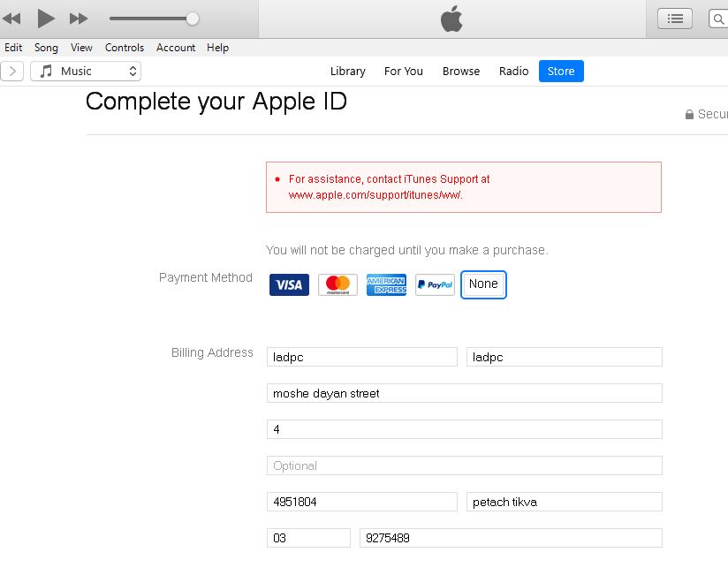Viewport: 728px width, 575px height.
Task: Click the Optional address field
Action: point(464,465)
